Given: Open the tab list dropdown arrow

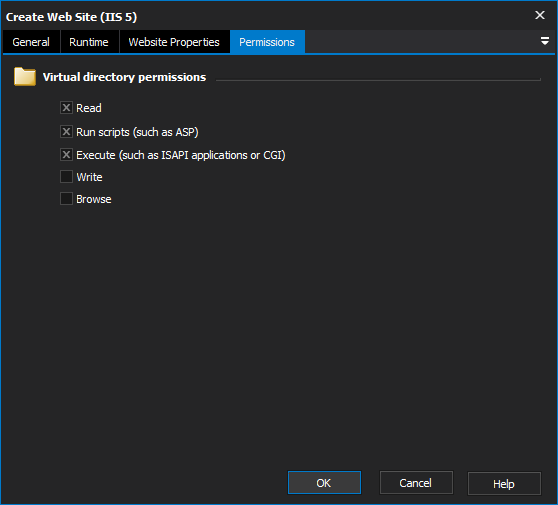Looking at the screenshot, I should coord(544,41).
